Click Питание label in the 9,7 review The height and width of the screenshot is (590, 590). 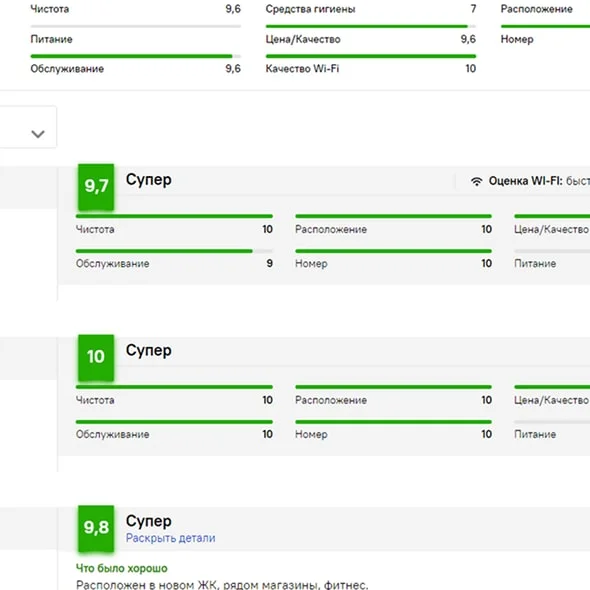tap(535, 264)
